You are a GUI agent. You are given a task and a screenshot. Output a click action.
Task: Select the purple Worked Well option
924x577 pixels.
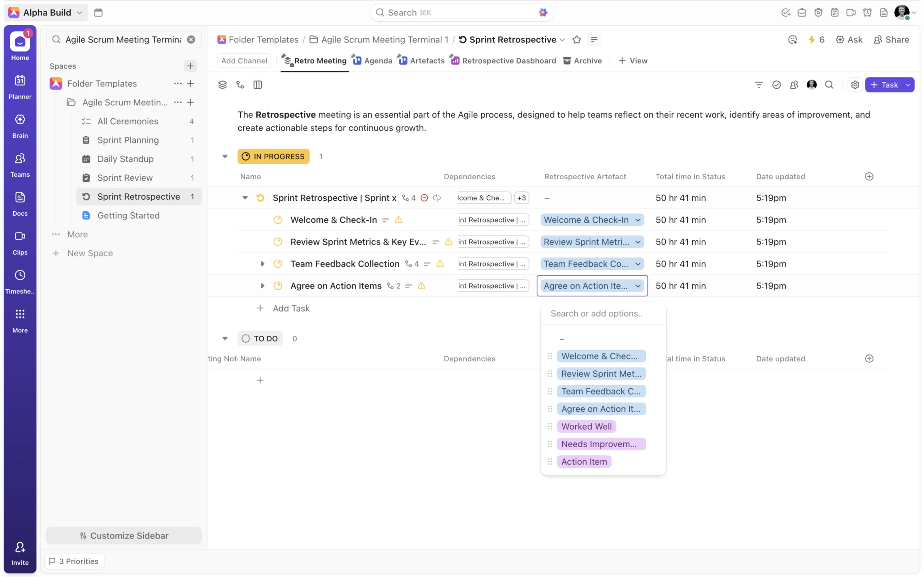click(x=586, y=426)
